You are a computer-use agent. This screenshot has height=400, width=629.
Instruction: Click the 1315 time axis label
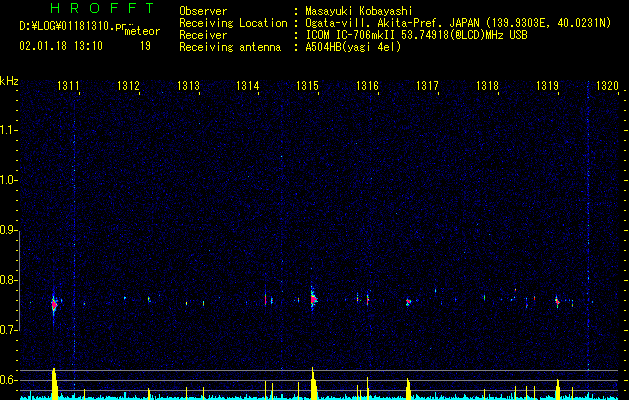point(307,85)
